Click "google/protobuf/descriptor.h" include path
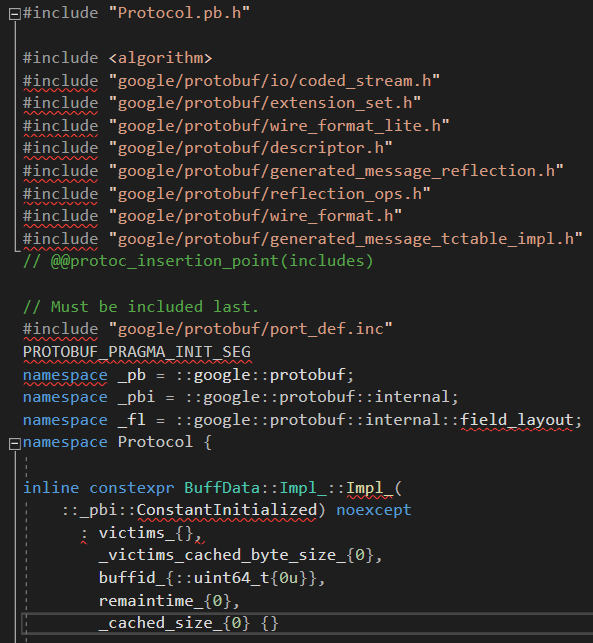The width and height of the screenshot is (593, 643). click(251, 148)
